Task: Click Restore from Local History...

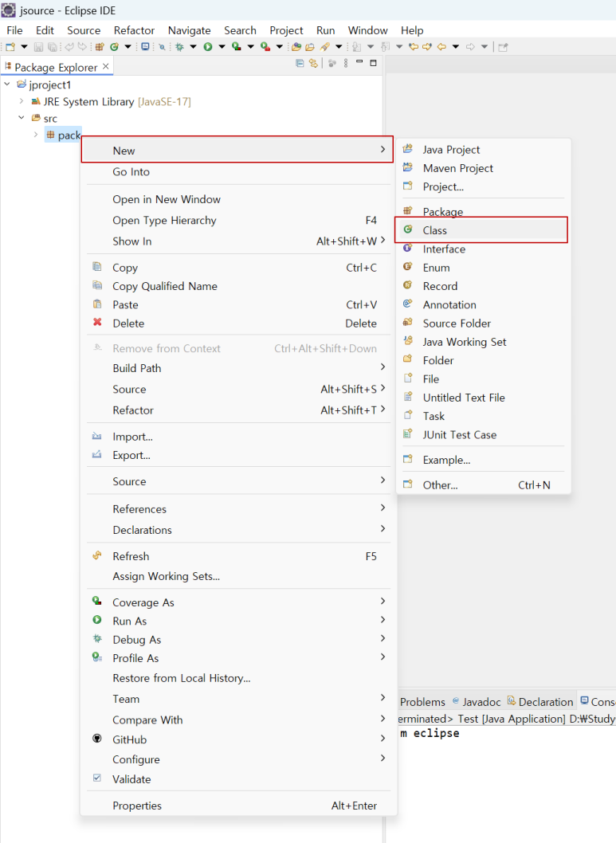Action: (x=238, y=677)
